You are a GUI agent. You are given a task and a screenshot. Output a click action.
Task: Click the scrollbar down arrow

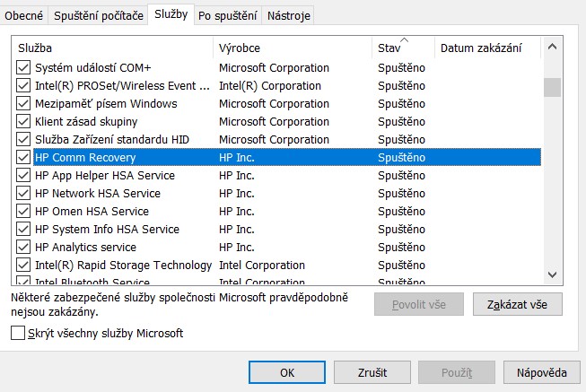(x=553, y=275)
